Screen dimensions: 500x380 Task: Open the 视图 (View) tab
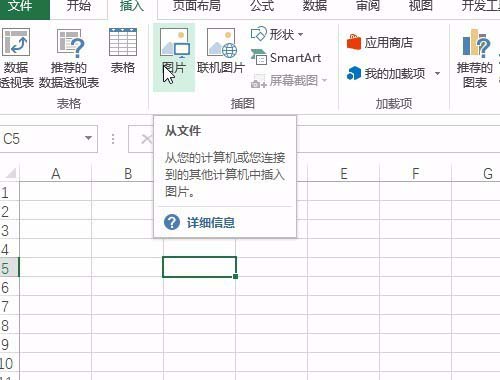421,7
